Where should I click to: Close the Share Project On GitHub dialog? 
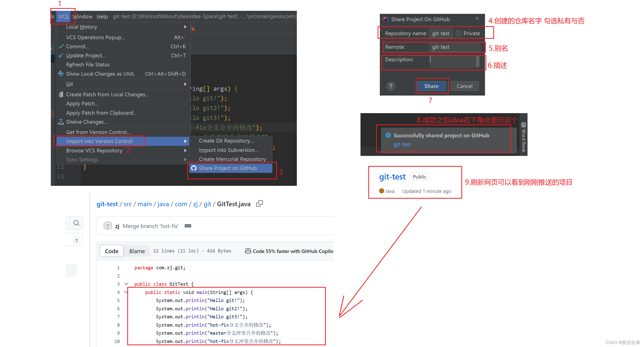coord(477,19)
